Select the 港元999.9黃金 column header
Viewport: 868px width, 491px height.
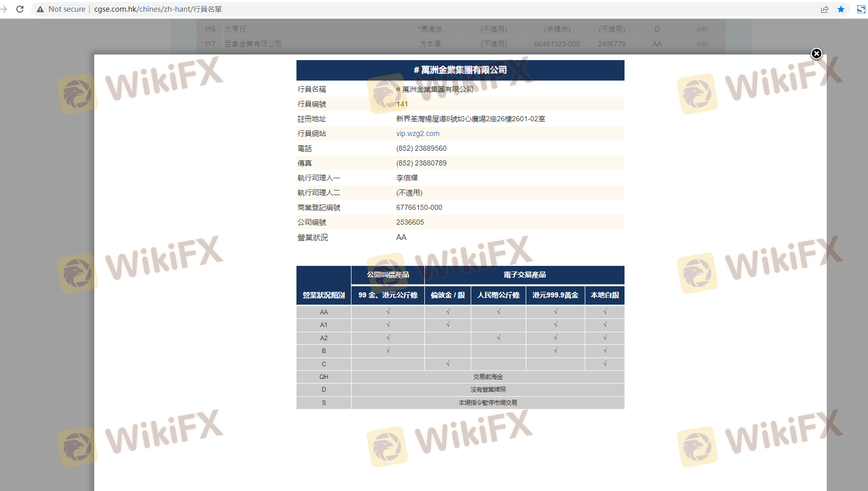click(555, 295)
